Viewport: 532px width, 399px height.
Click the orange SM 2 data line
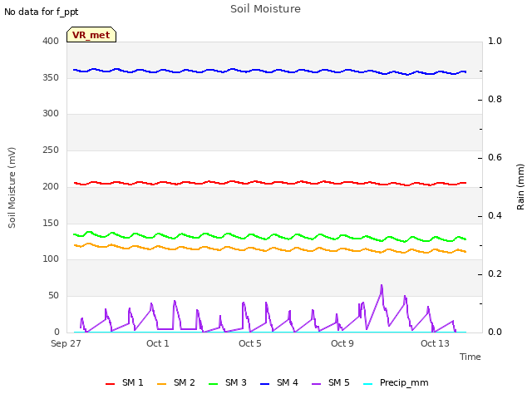pos(269,249)
